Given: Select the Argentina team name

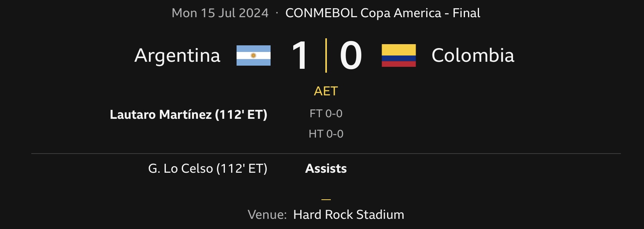Looking at the screenshot, I should [x=177, y=55].
